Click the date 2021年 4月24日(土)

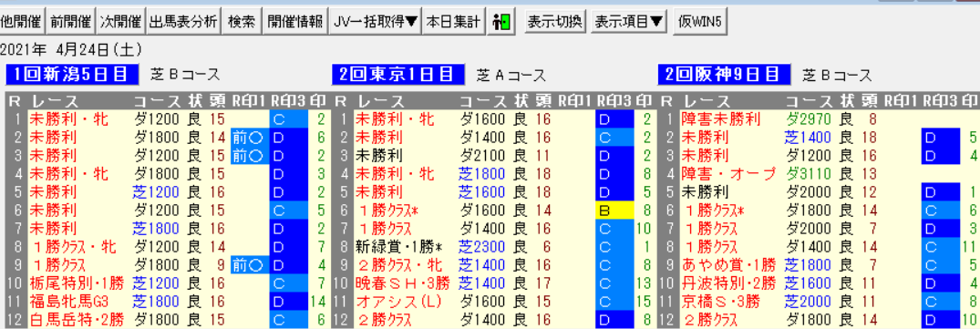[x=71, y=49]
